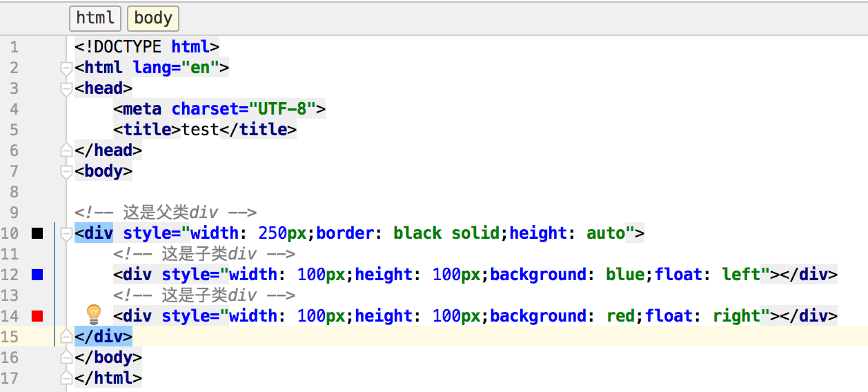Click the body breadcrumb
The height and width of the screenshot is (392, 868).
coord(153,18)
